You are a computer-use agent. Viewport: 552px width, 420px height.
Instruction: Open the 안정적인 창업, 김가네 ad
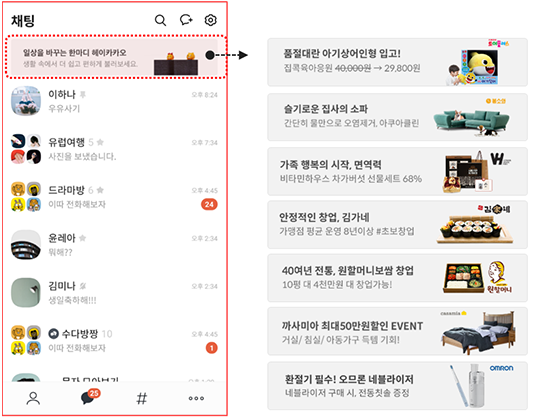click(397, 225)
